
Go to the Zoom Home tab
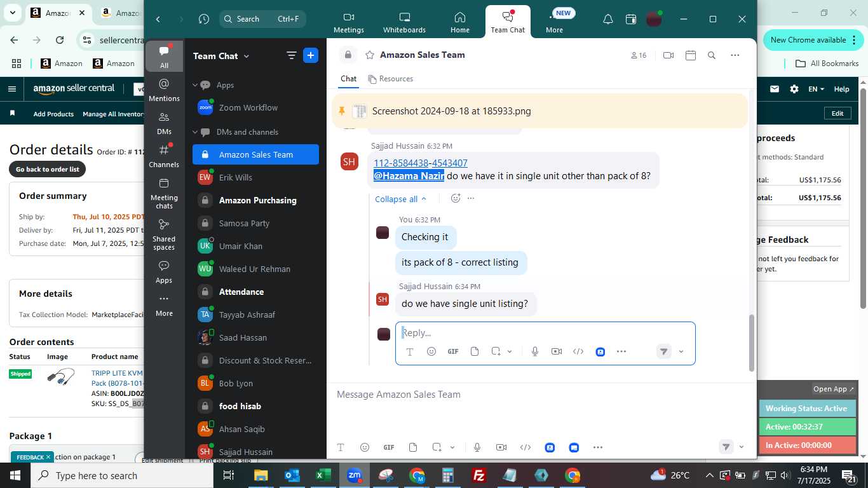pyautogui.click(x=459, y=23)
